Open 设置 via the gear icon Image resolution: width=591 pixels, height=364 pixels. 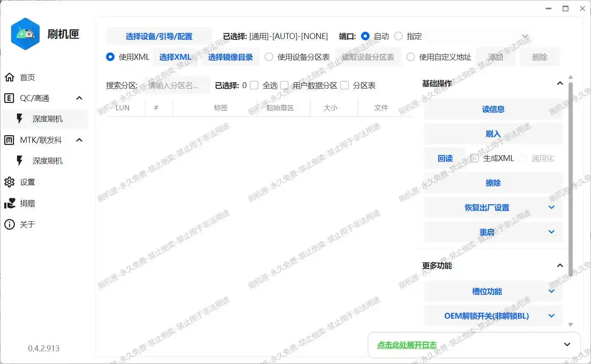click(x=9, y=182)
